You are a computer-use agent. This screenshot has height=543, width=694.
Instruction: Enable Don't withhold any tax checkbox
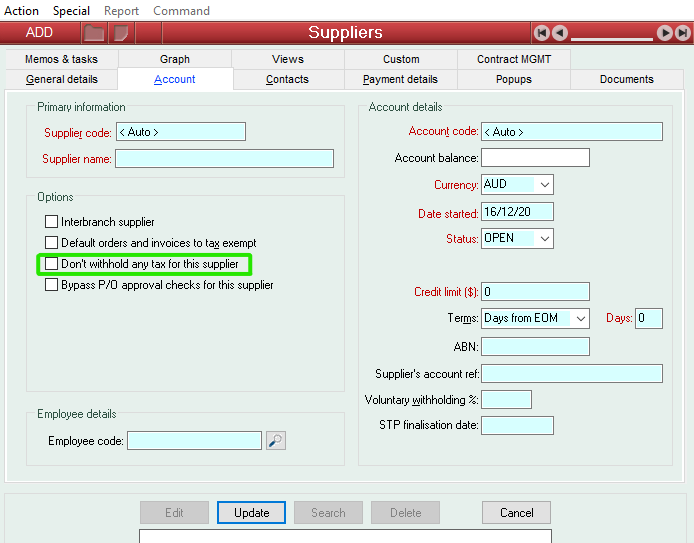[51, 263]
